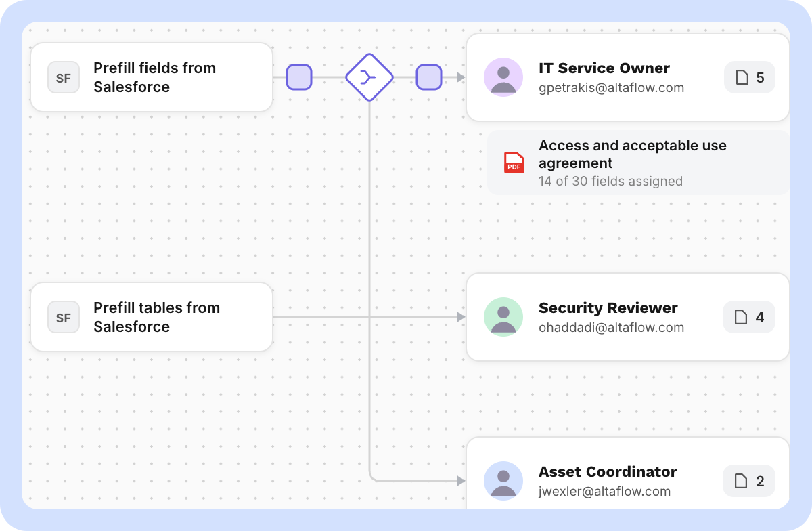Click email gpetrakis@altaflow.com
Viewport: 812px width, 531px height.
point(611,88)
